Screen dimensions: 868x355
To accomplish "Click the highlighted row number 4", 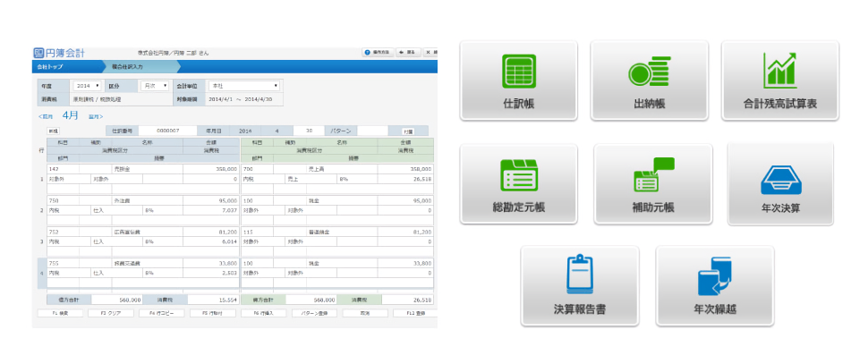I will click(x=41, y=273).
